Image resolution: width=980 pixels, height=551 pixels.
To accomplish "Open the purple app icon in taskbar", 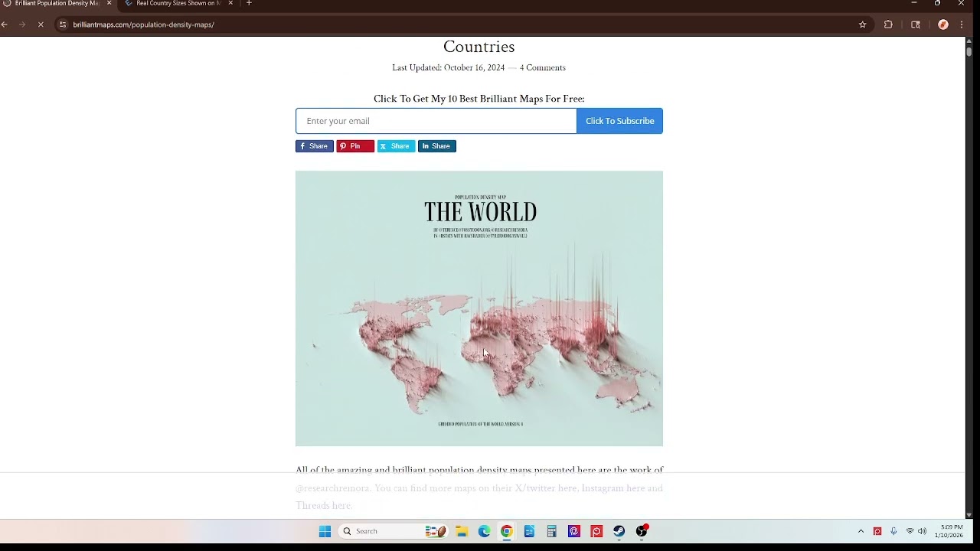I will click(574, 531).
